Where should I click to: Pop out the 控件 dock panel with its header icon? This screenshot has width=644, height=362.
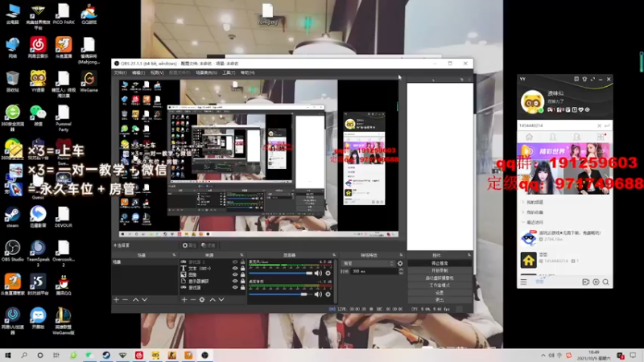coord(469,255)
